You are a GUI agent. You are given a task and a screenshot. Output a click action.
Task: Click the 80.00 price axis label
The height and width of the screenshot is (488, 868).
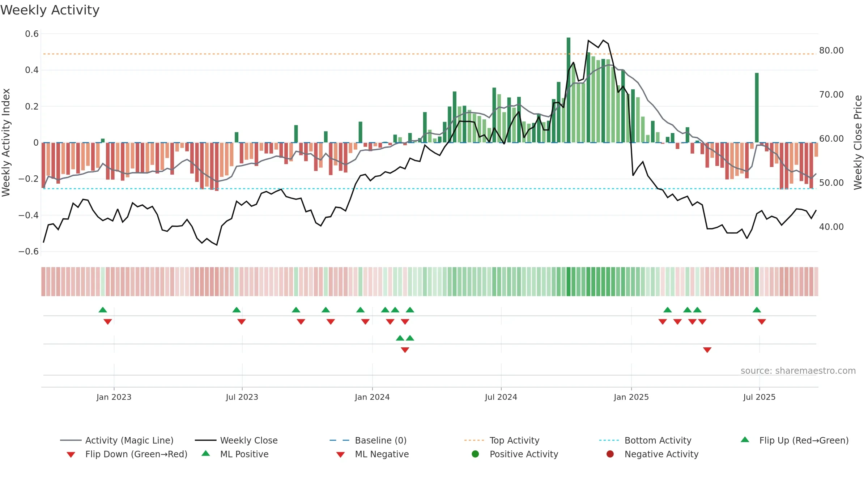pyautogui.click(x=831, y=51)
